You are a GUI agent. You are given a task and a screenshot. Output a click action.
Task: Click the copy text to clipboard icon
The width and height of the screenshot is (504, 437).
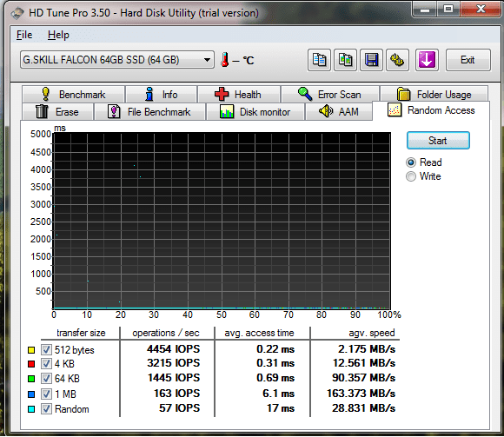coord(319,60)
